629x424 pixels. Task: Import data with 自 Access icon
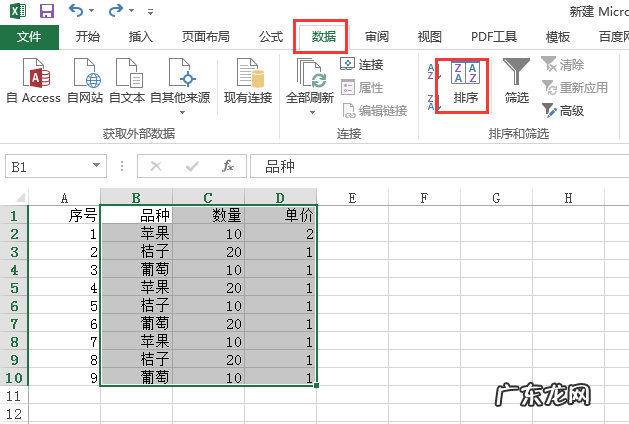tap(33, 81)
